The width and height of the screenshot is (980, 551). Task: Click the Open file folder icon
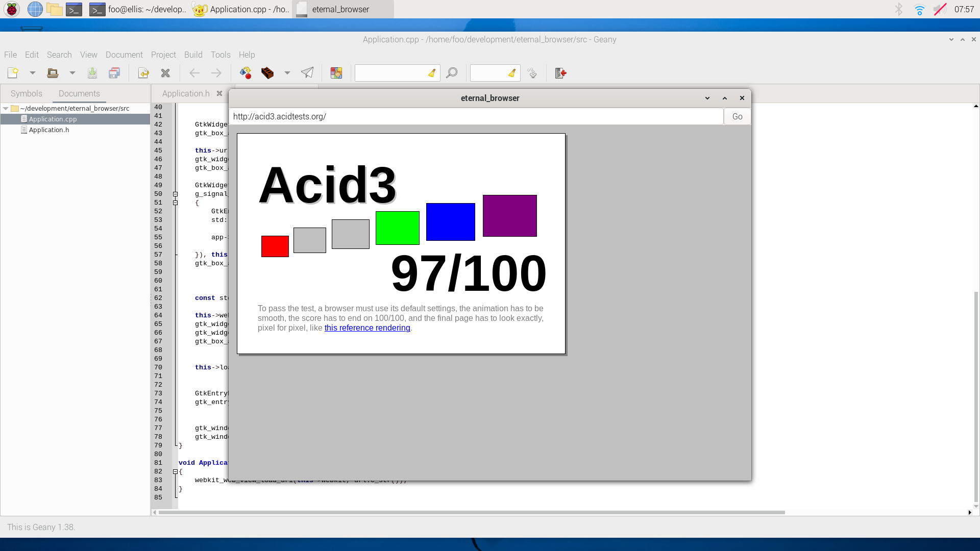pos(53,73)
